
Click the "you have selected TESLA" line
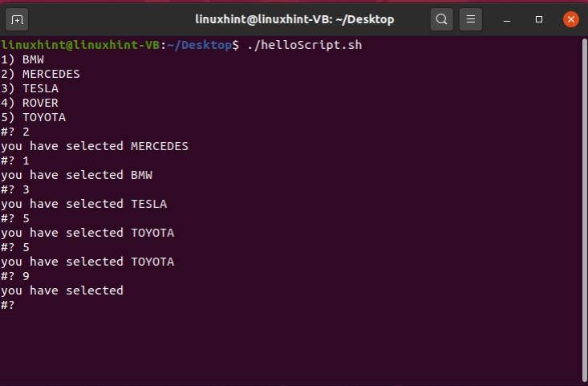[84, 204]
